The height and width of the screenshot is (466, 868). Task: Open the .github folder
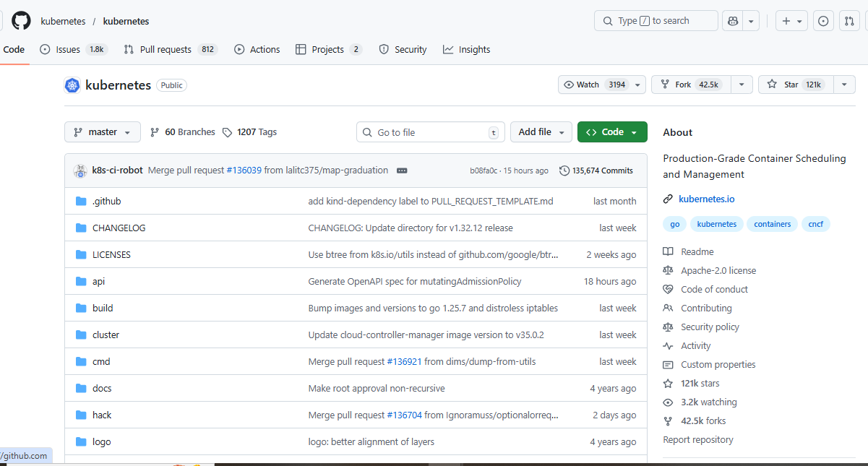[x=107, y=201]
